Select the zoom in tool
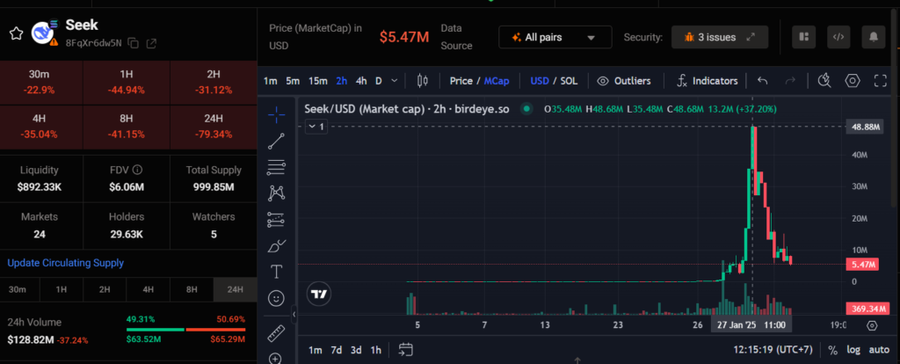This screenshot has width=900, height=364. click(x=276, y=359)
